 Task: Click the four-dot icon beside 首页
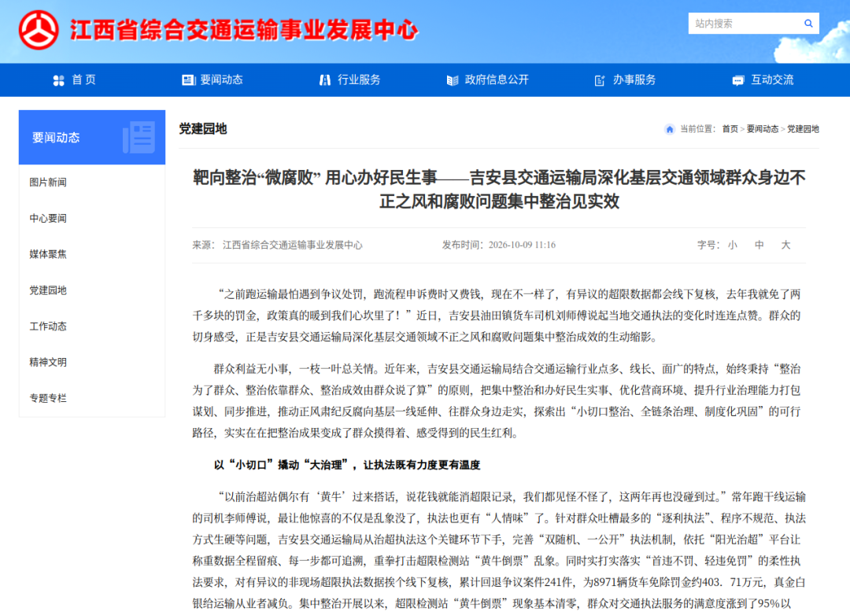[58, 81]
